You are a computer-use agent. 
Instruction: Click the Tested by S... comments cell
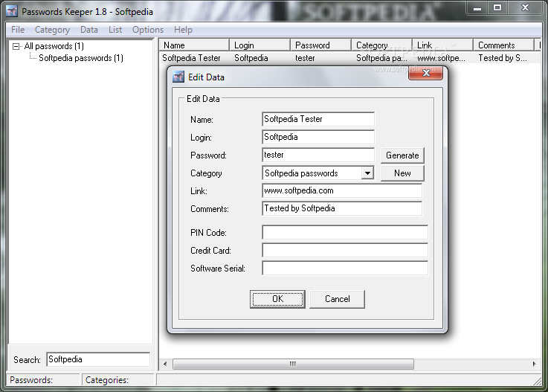tap(503, 58)
